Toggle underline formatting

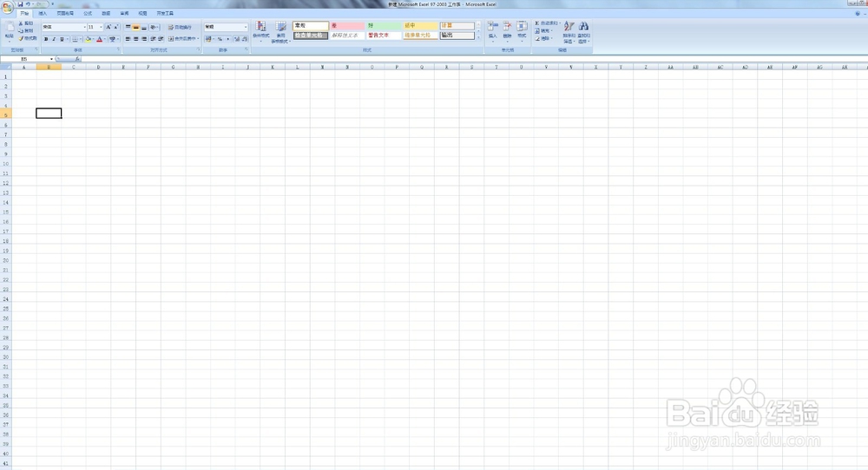coord(62,39)
